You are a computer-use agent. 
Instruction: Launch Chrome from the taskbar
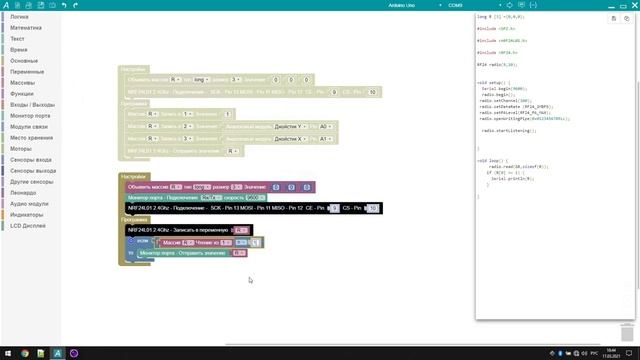(24, 353)
